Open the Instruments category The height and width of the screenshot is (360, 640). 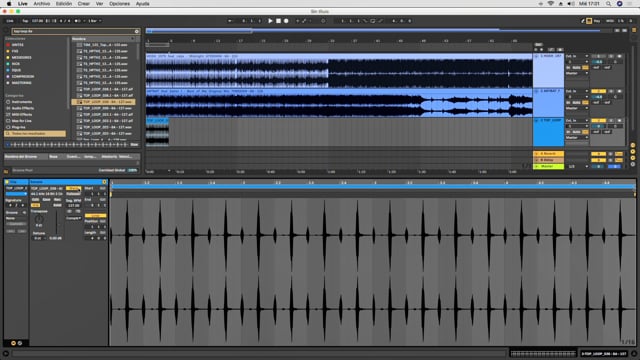pyautogui.click(x=22, y=102)
